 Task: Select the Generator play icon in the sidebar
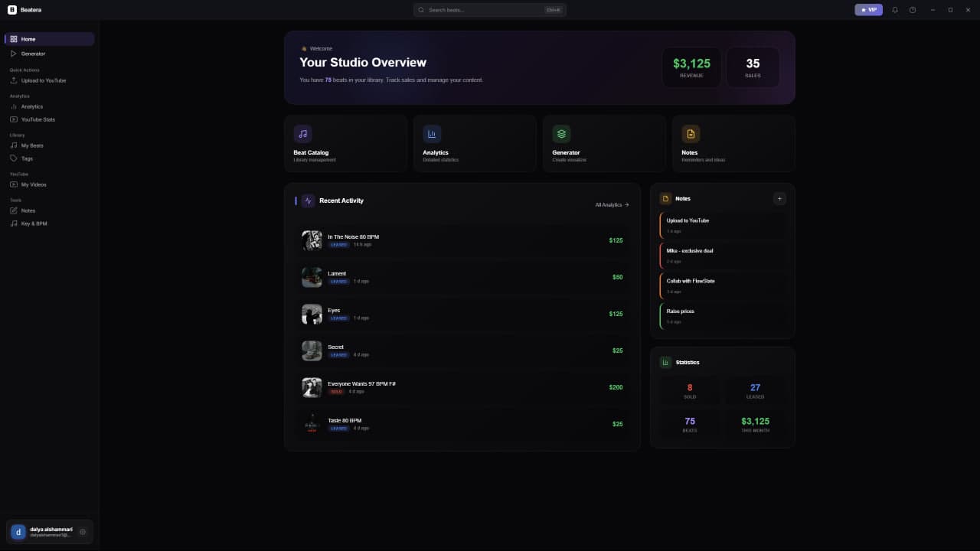tap(15, 54)
